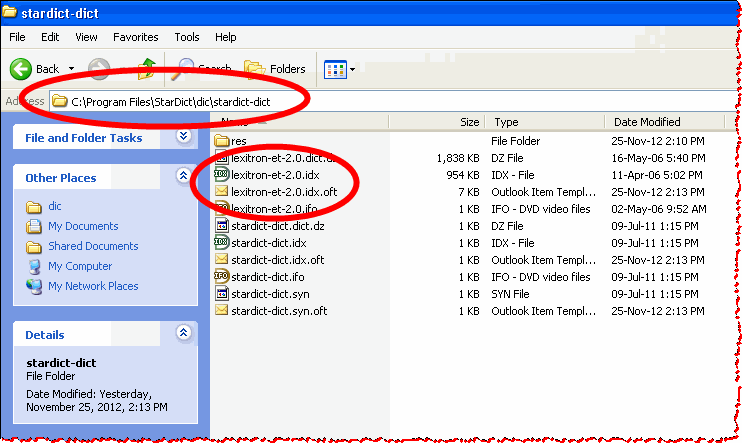Screen dimensions: 742x443
Task: Select the lexitron-et-2.0.idx file icon
Action: pos(221,174)
